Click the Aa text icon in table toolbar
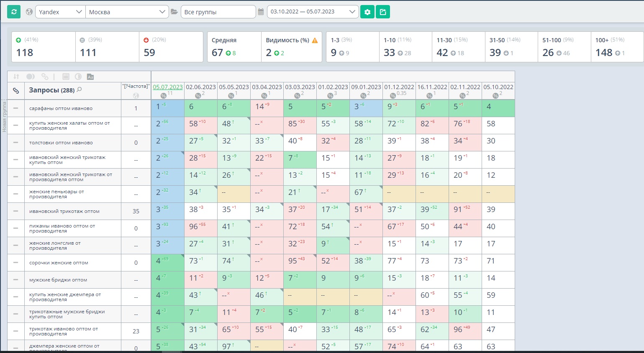This screenshot has width=644, height=353. (90, 77)
